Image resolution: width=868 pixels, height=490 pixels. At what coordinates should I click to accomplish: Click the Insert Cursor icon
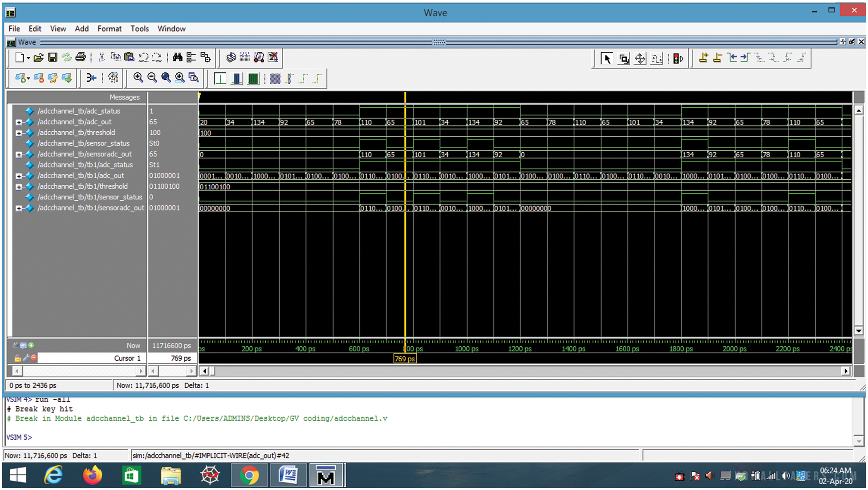click(703, 58)
